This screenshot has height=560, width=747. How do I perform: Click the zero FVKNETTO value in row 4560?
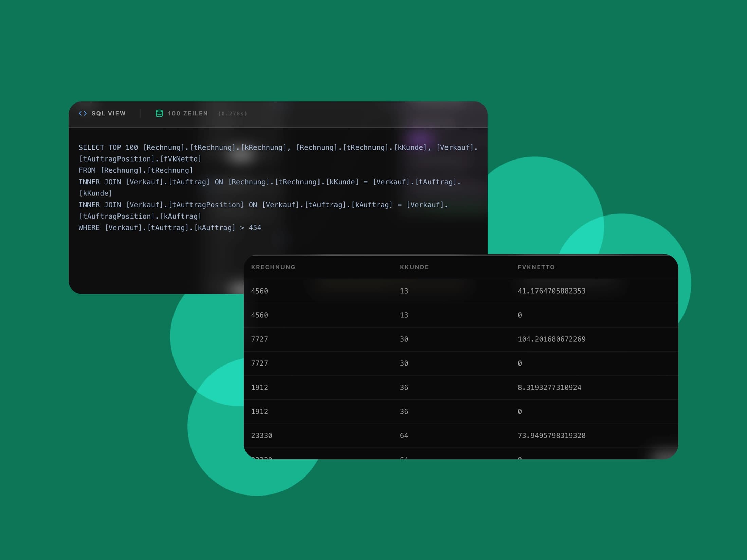coord(520,315)
